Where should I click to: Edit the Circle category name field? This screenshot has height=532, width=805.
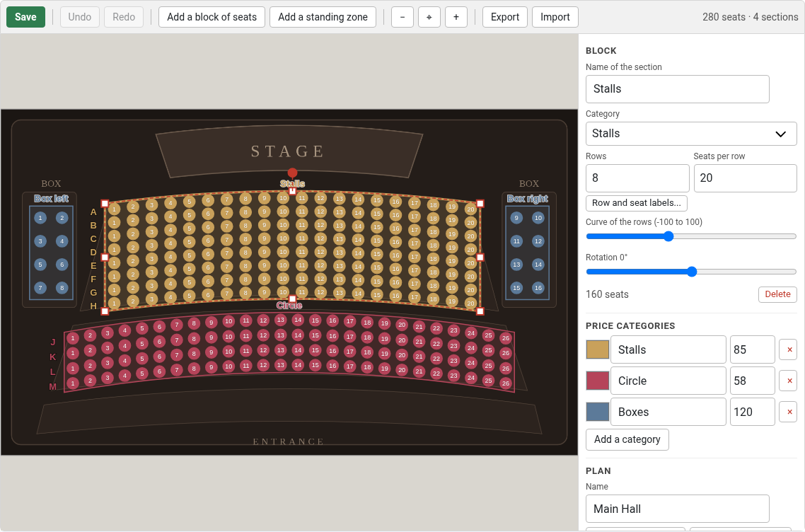tap(668, 381)
